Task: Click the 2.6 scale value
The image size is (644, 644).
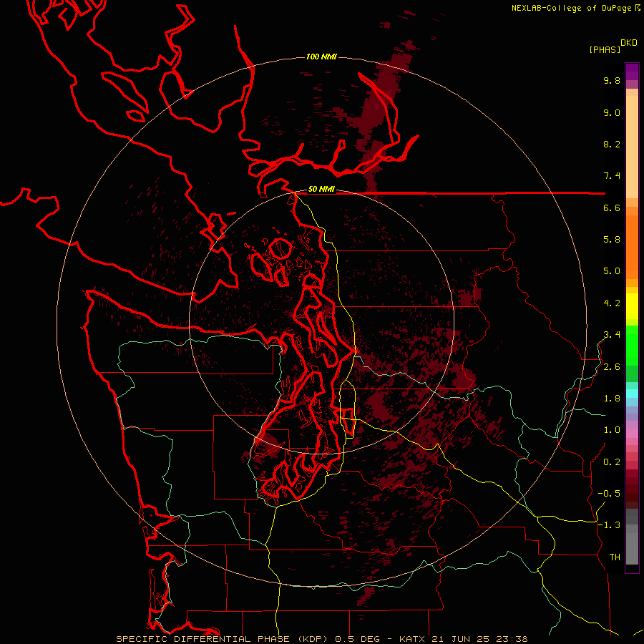Action: 612,367
